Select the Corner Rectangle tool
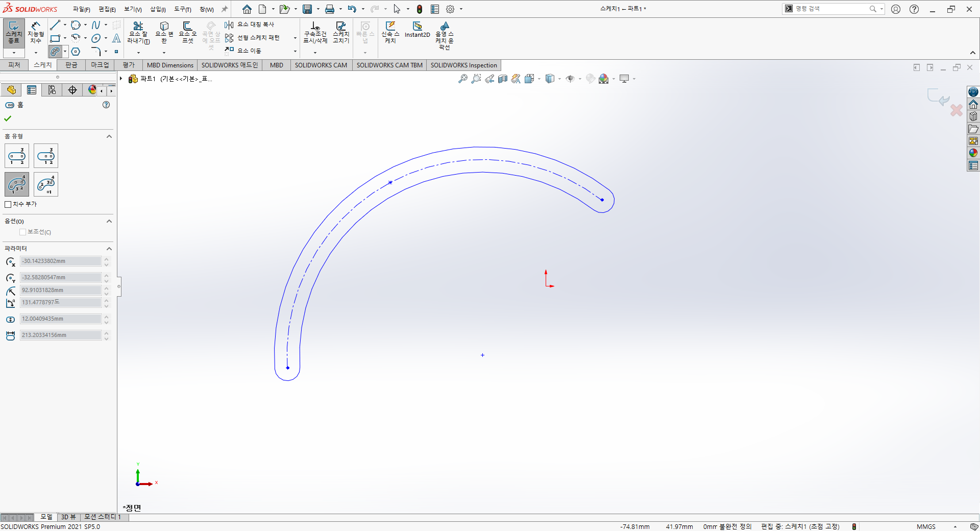Viewport: 980px width, 531px height. coord(55,38)
